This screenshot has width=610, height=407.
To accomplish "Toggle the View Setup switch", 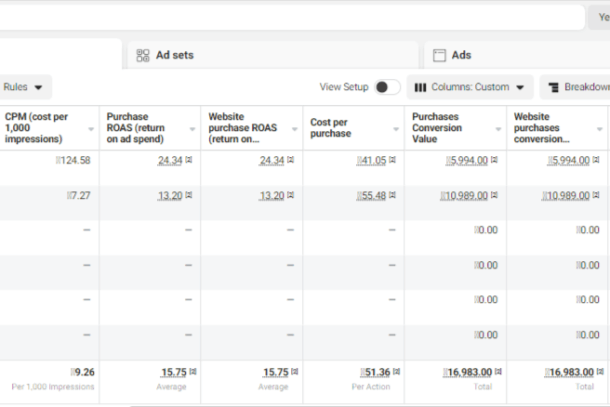I will coord(387,87).
